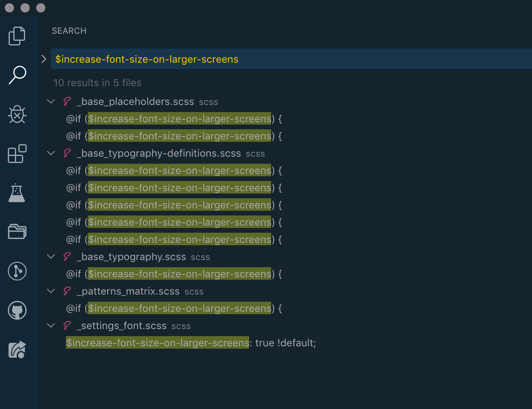Collapse the _settings_font.scss results group

51,325
